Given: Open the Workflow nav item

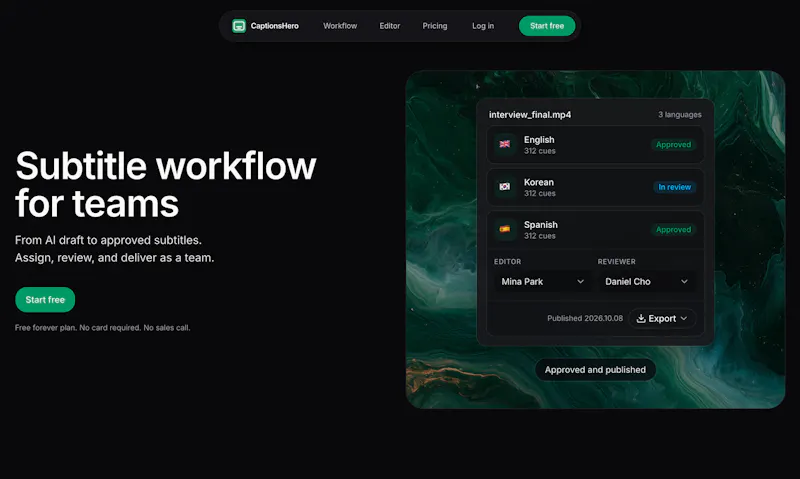Looking at the screenshot, I should point(340,26).
